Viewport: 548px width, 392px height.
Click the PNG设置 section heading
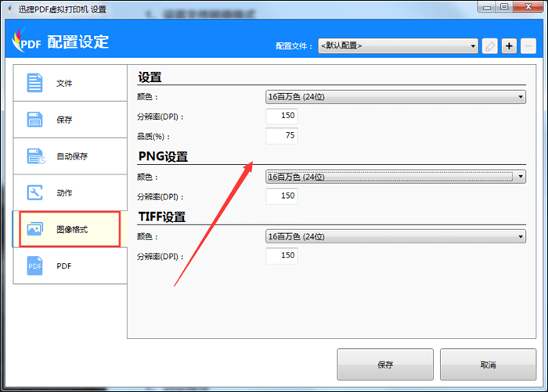[163, 156]
